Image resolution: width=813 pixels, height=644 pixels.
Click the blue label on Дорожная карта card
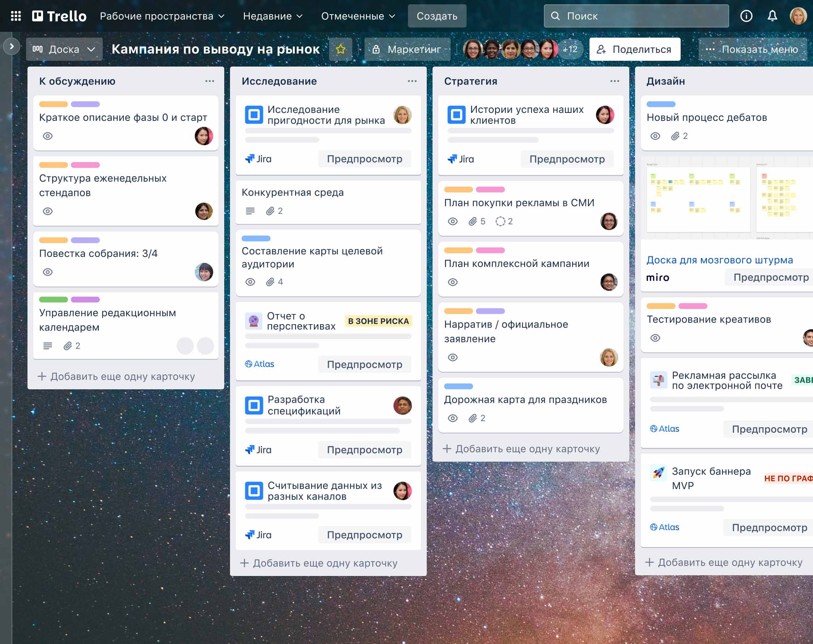coord(458,386)
